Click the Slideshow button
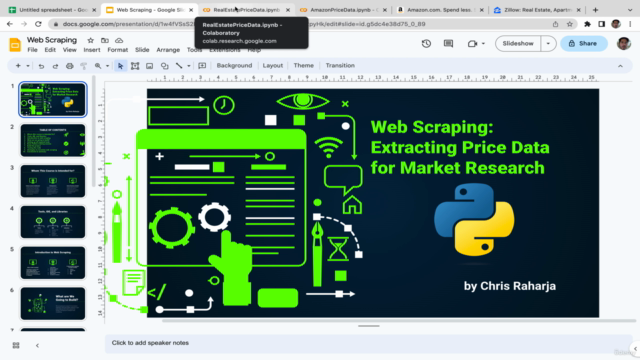 518,43
